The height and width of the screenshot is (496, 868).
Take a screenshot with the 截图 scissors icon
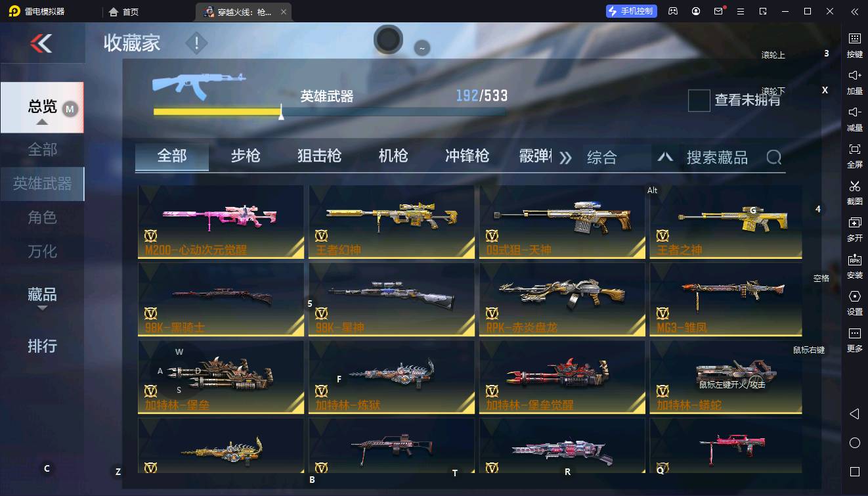(x=855, y=192)
